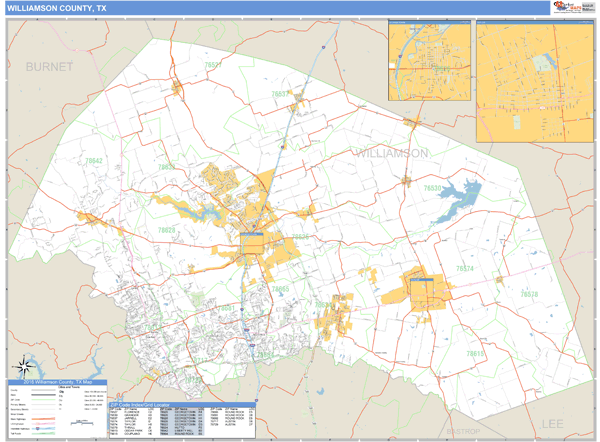
Task: Select ZIP code label 76537
Action: click(280, 94)
